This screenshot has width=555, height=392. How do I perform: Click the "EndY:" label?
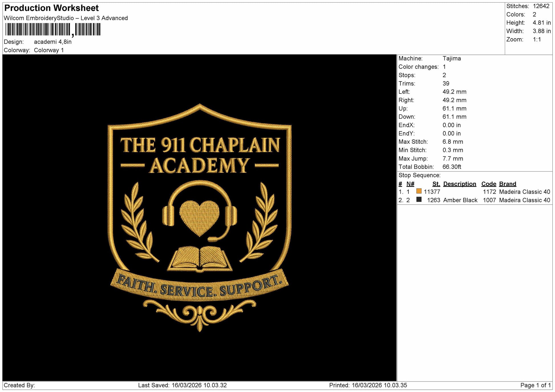click(406, 133)
